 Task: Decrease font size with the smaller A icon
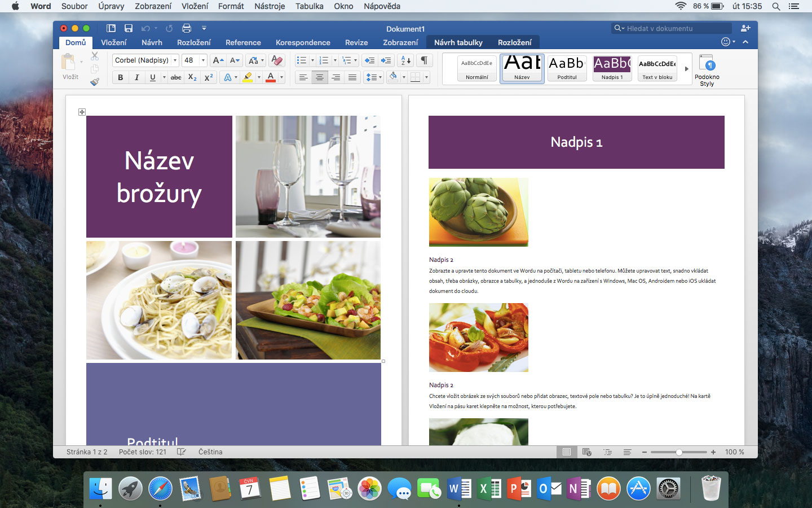[235, 60]
